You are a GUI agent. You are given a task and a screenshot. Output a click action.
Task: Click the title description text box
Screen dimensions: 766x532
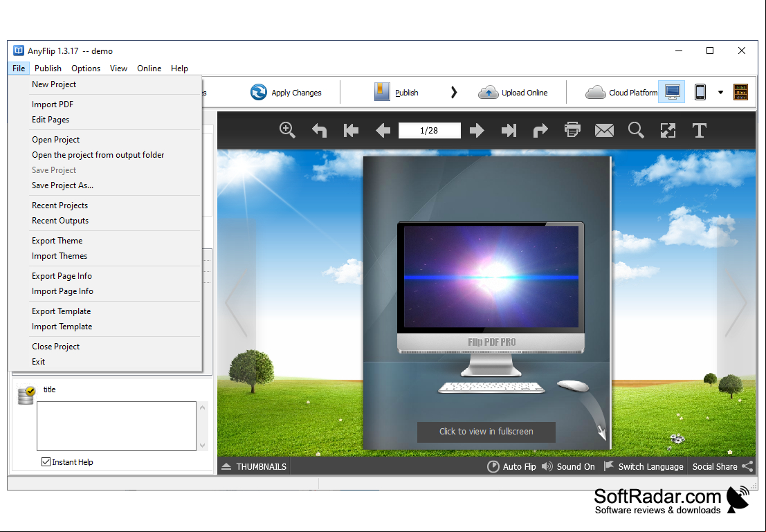(x=116, y=426)
